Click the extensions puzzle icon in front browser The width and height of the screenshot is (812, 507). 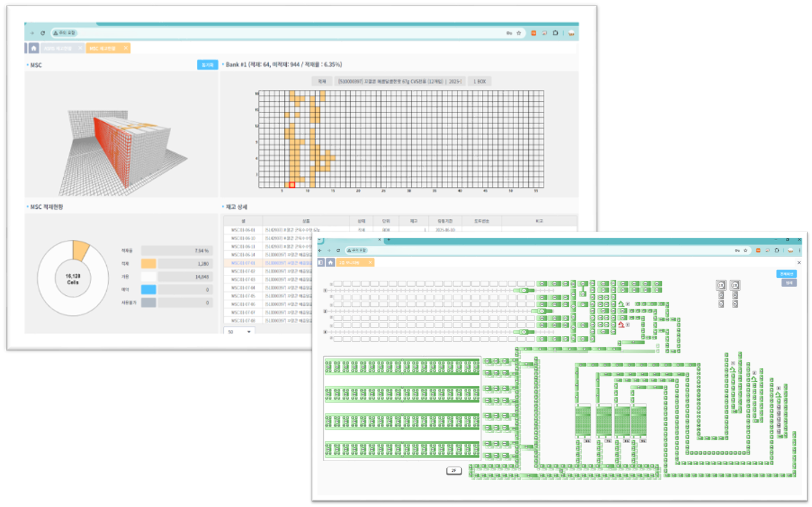[x=777, y=251]
